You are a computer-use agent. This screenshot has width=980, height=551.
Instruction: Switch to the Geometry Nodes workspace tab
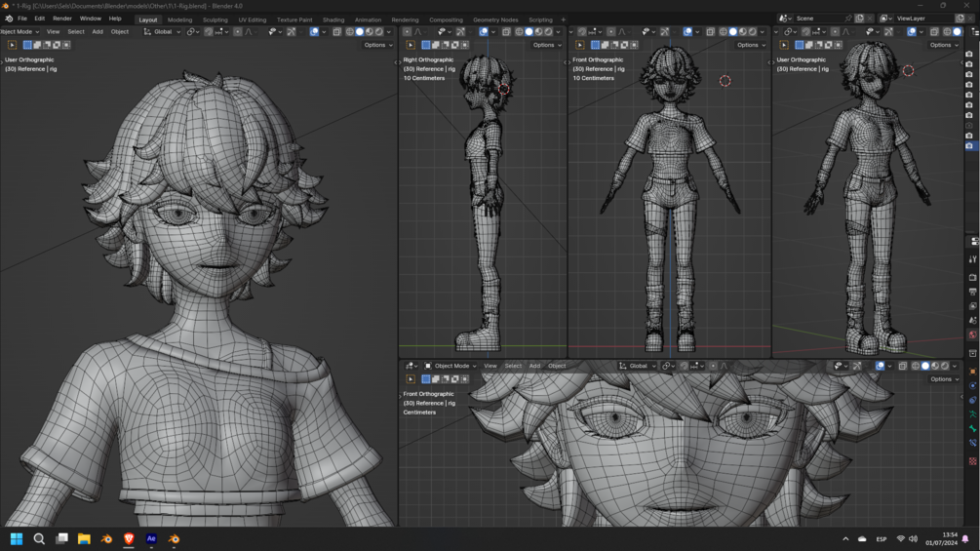(x=495, y=20)
